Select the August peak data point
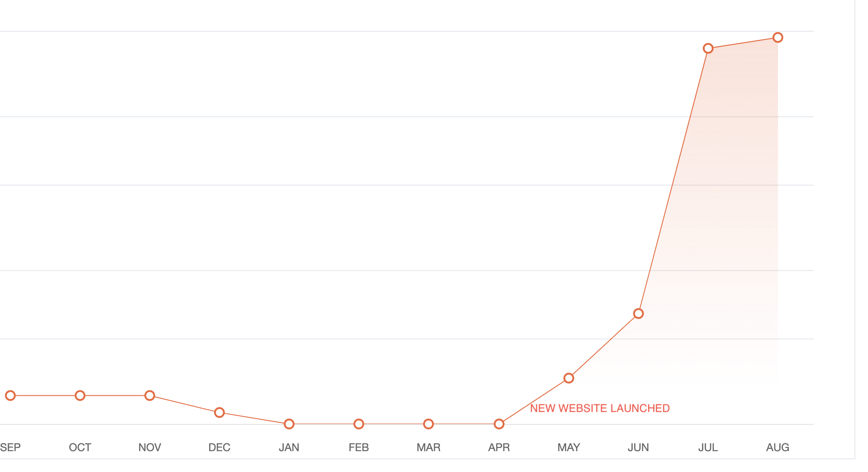Screen dimensions: 868x472 pyautogui.click(x=778, y=38)
